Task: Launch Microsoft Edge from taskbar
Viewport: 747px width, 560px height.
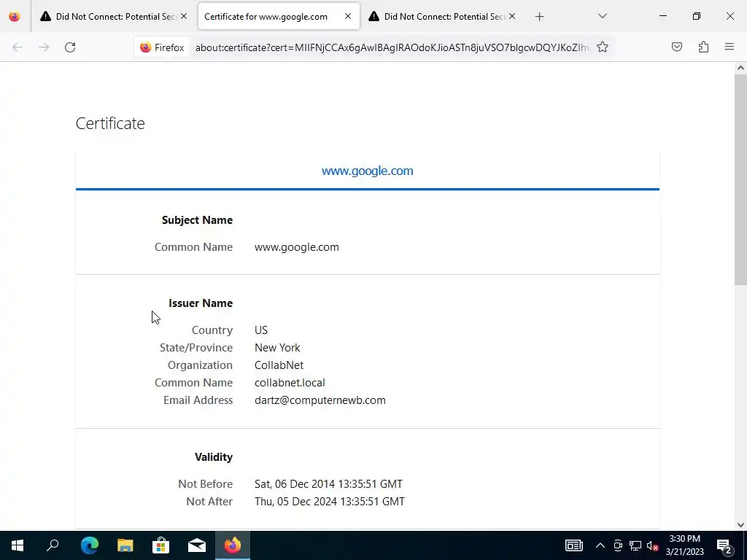Action: [89, 545]
